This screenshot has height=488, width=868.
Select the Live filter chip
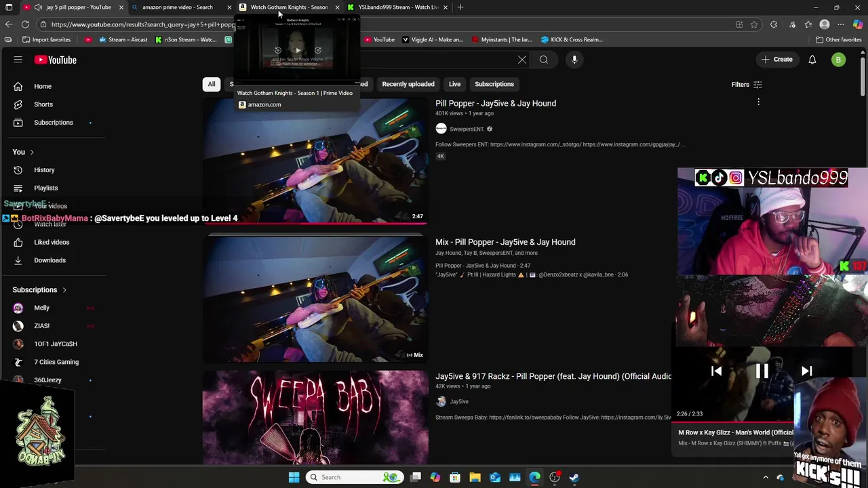click(454, 84)
